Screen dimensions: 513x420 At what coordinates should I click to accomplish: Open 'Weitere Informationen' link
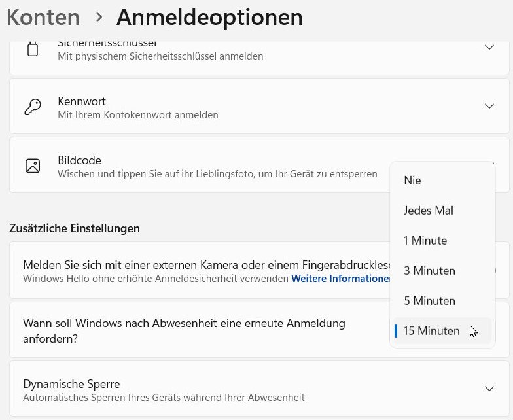(x=340, y=279)
